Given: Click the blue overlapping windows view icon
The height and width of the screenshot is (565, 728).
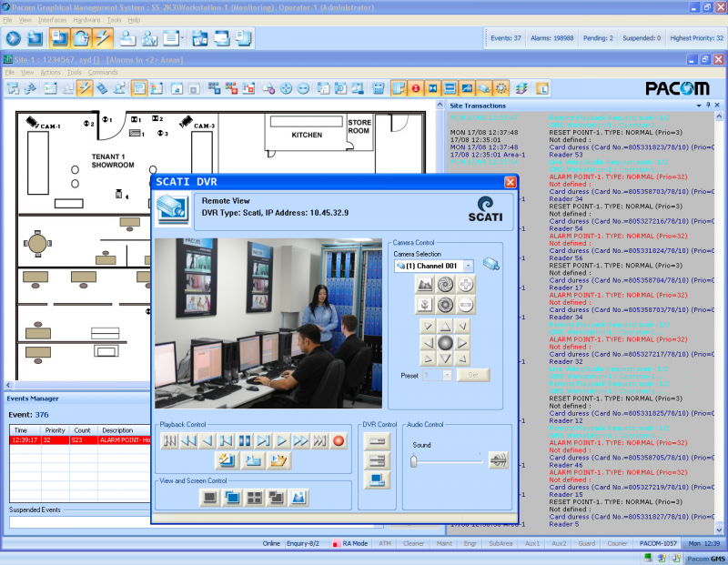Looking at the screenshot, I should [232, 498].
